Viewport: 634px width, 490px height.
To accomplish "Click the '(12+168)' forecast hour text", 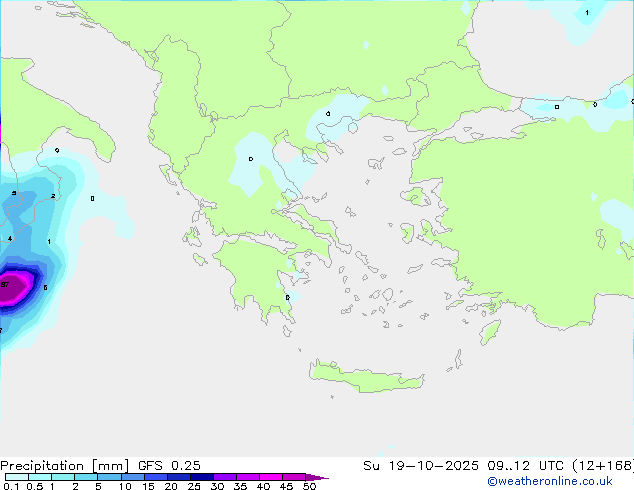I will point(603,466).
